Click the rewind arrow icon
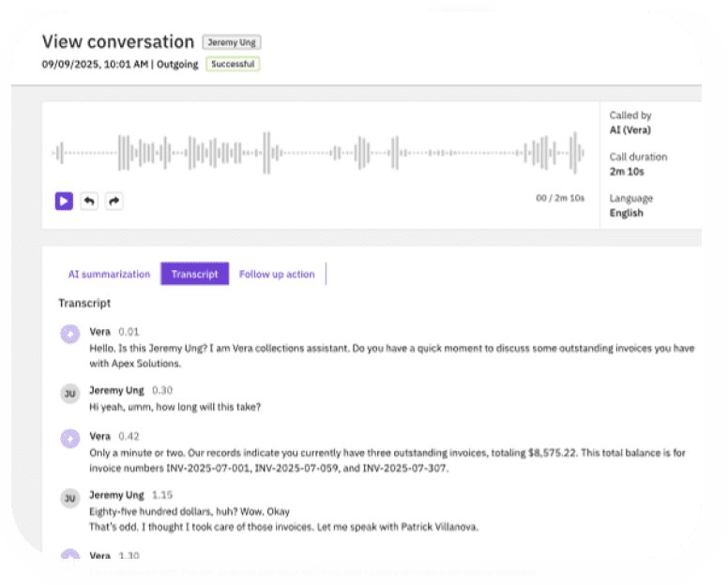Image resolution: width=728 pixels, height=585 pixels. (89, 201)
